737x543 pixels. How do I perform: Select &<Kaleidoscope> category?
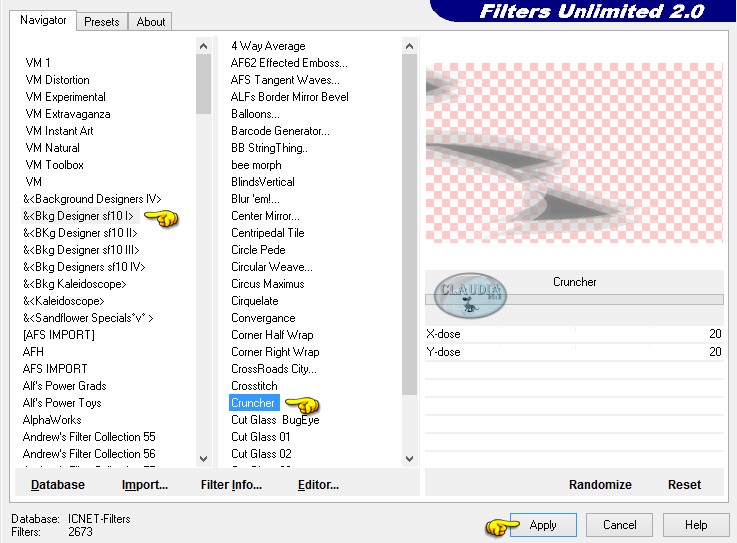point(63,301)
